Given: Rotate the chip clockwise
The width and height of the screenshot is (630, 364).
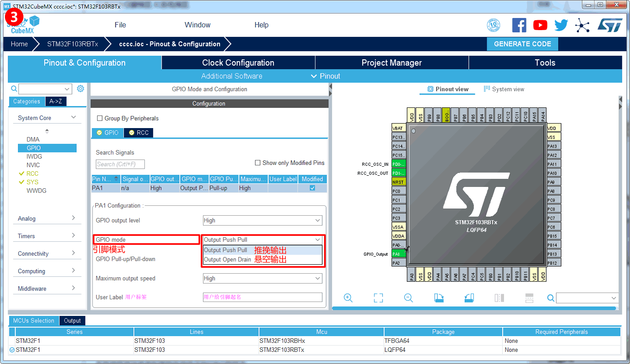Looking at the screenshot, I should 439,298.
